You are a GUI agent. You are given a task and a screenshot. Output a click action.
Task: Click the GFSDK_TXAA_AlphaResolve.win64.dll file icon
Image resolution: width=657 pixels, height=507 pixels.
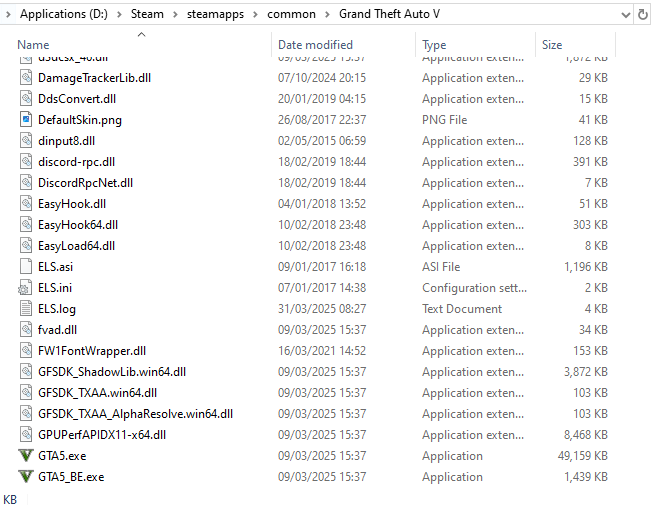click(26, 414)
